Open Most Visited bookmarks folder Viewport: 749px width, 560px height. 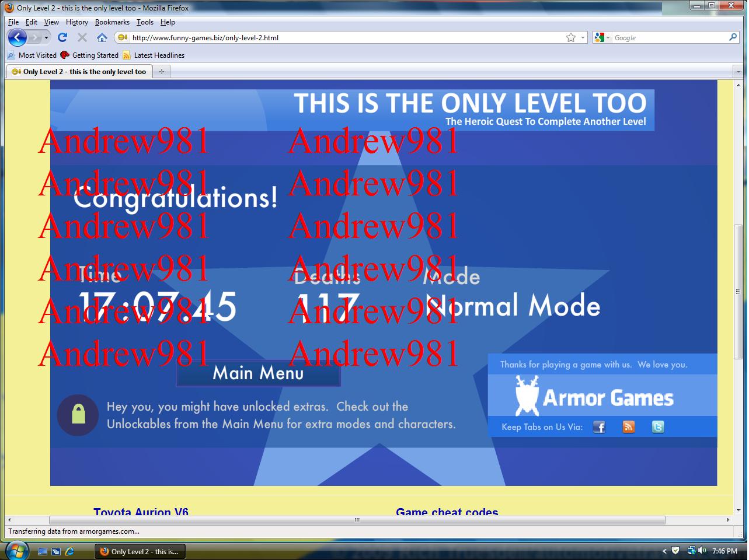coord(32,55)
